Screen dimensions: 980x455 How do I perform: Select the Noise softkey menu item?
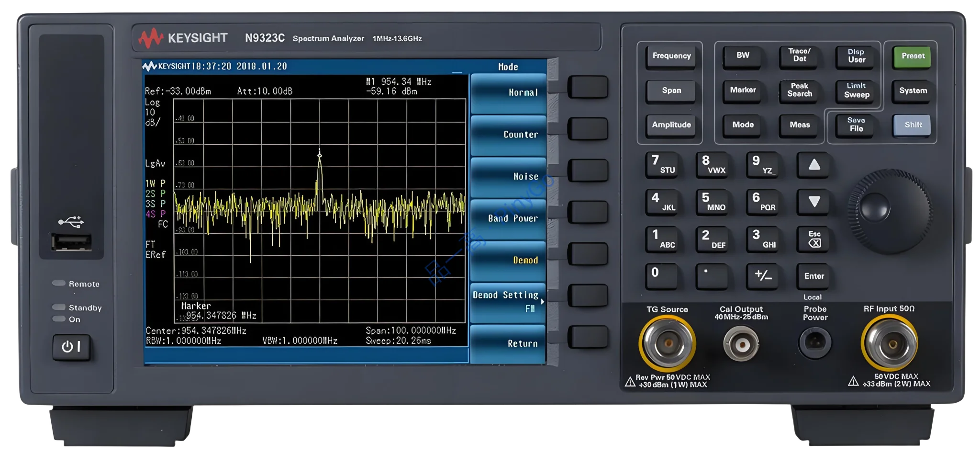click(x=508, y=177)
